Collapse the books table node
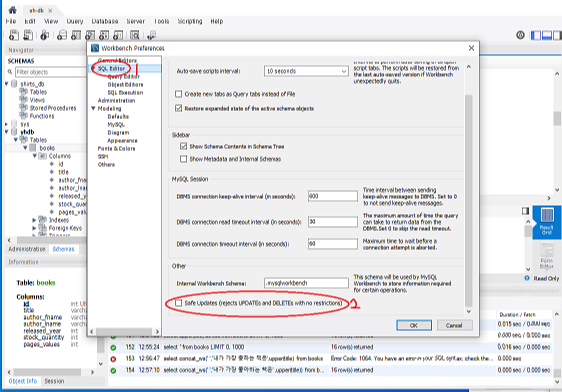The image size is (562, 392). point(25,148)
